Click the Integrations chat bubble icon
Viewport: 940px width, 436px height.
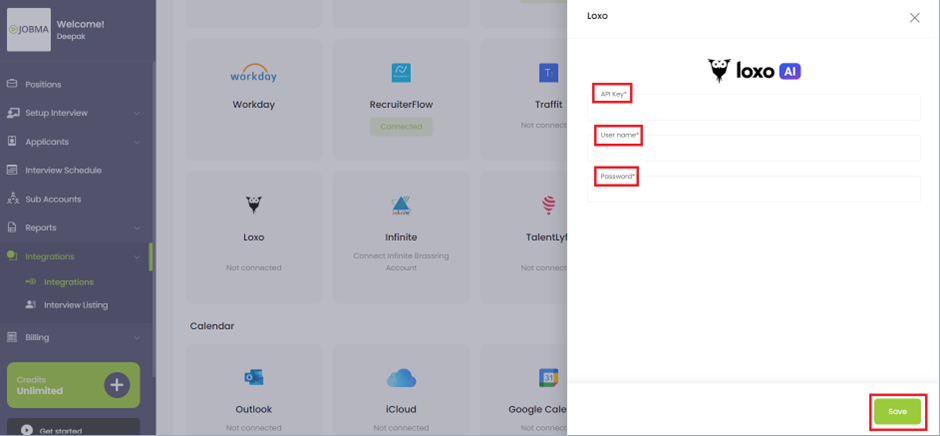pos(12,256)
